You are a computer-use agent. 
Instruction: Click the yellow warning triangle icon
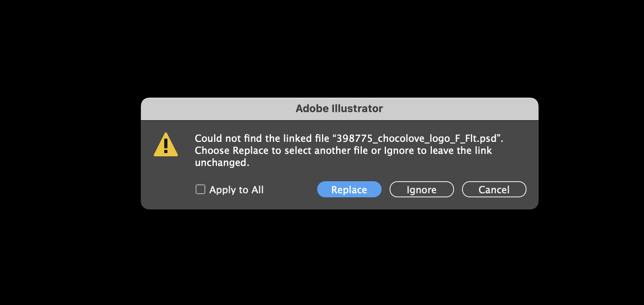tap(165, 145)
